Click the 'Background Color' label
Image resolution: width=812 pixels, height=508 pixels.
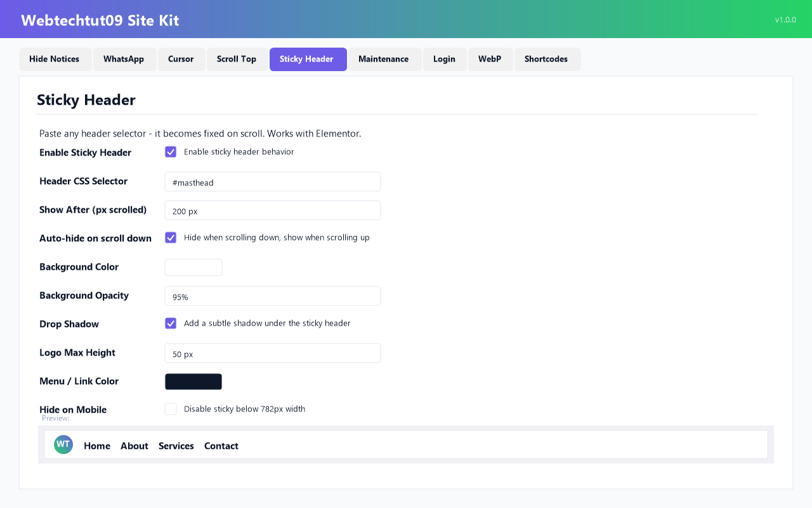pyautogui.click(x=79, y=267)
